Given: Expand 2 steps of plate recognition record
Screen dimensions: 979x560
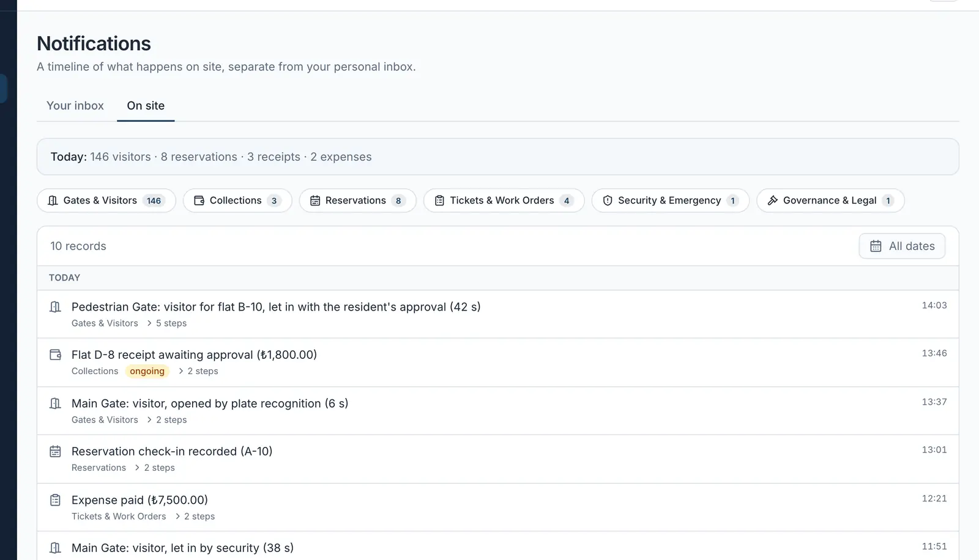Looking at the screenshot, I should (166, 420).
